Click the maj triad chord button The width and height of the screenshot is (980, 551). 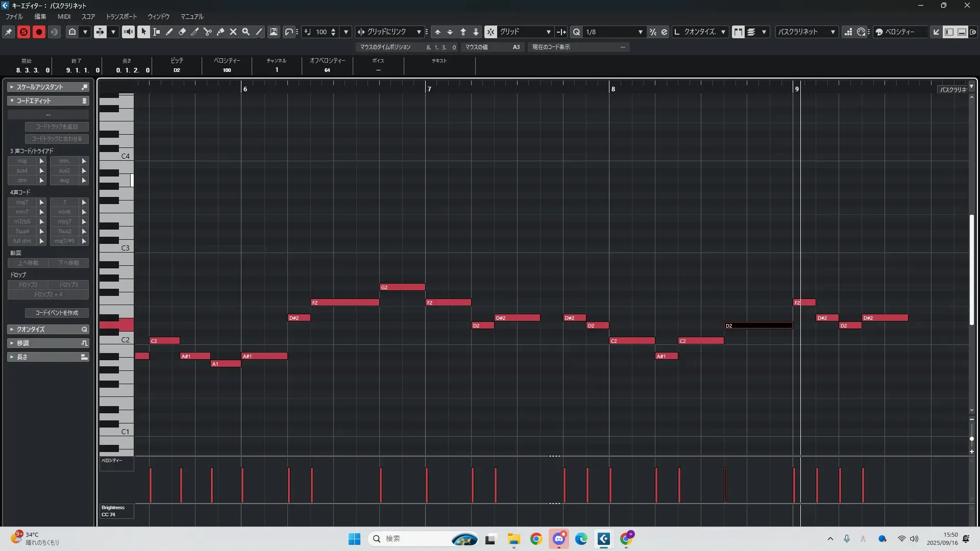point(22,161)
